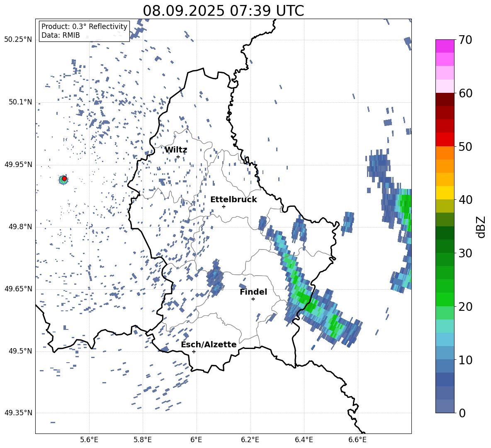Click the magenta top colorbar segment
491x448 pixels.
[445, 46]
